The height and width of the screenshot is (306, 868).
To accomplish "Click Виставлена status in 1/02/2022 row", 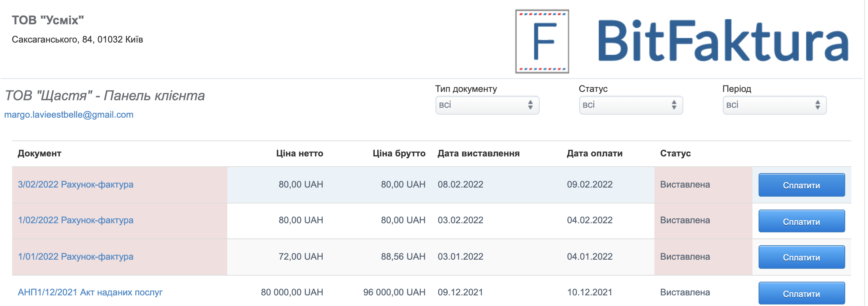I will coord(685,220).
